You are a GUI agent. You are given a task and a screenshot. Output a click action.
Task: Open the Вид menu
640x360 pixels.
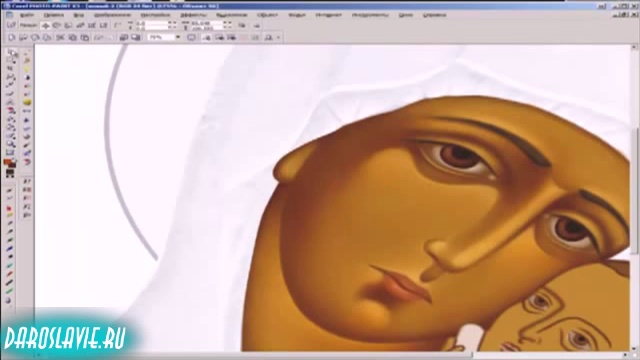pos(79,15)
